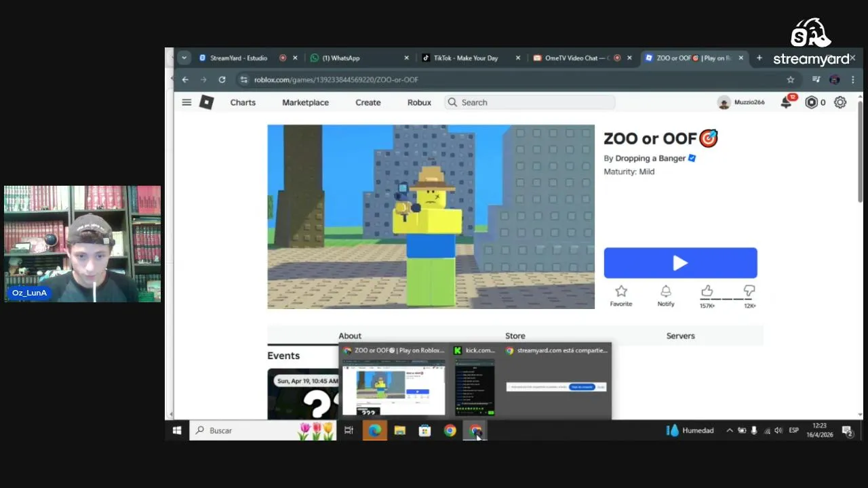The width and height of the screenshot is (868, 488).
Task: Select the kick.com window preview thumbnail
Action: [475, 381]
